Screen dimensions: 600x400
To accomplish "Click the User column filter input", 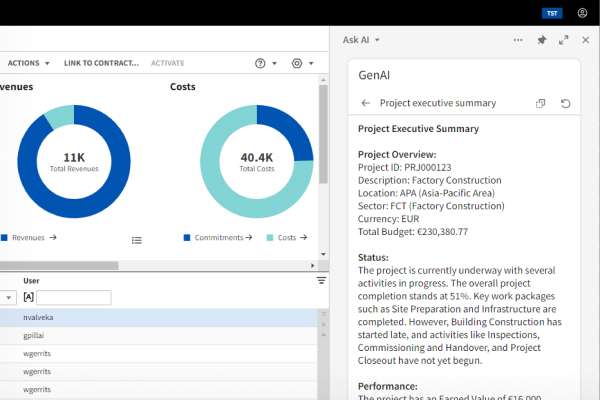I will 74,298.
